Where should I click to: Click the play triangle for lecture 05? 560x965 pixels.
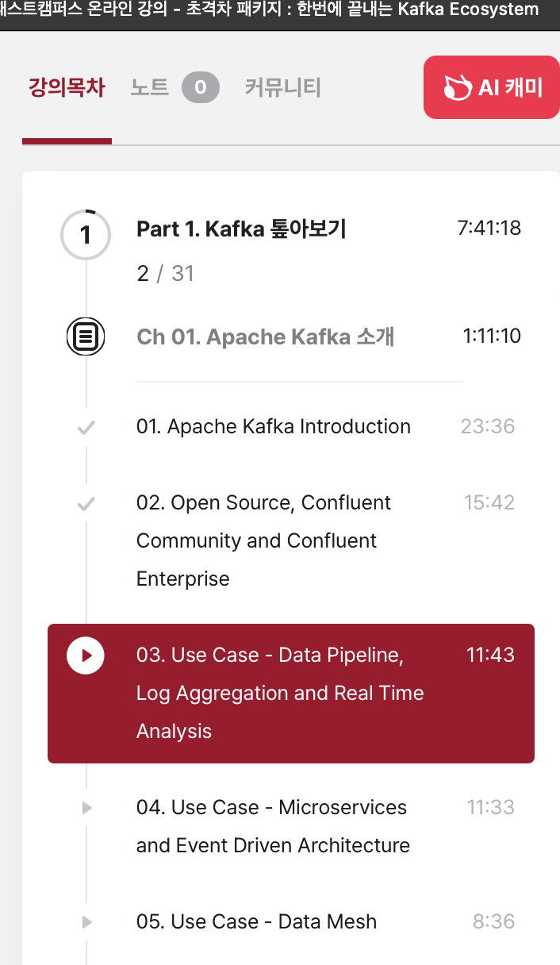tap(87, 922)
